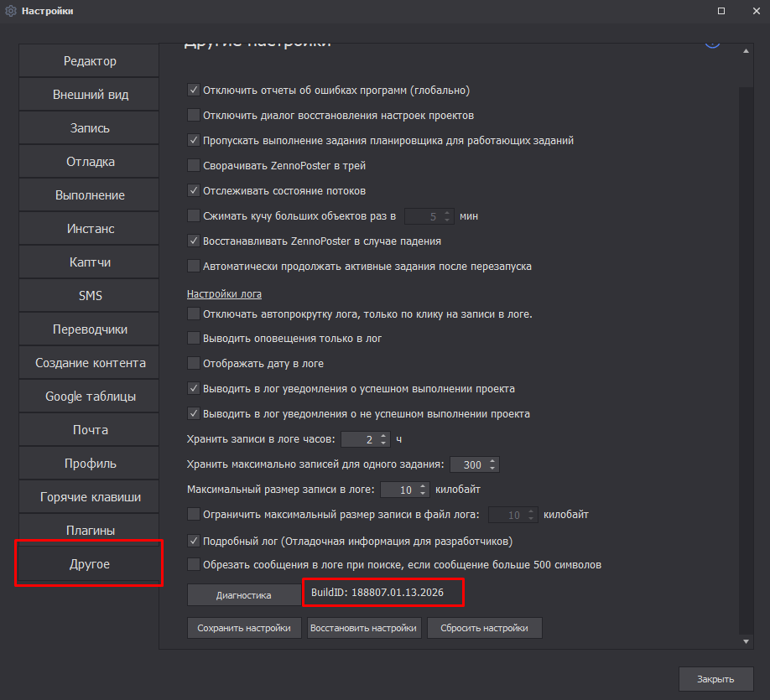This screenshot has height=700, width=770.
Task: Click the scroll down arrow of settings panel
Action: pos(747,641)
